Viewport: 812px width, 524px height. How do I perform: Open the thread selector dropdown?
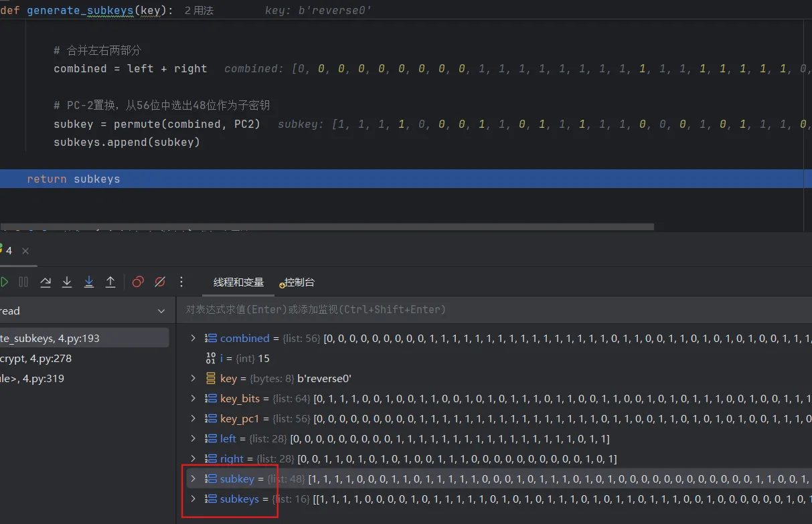pyautogui.click(x=161, y=311)
